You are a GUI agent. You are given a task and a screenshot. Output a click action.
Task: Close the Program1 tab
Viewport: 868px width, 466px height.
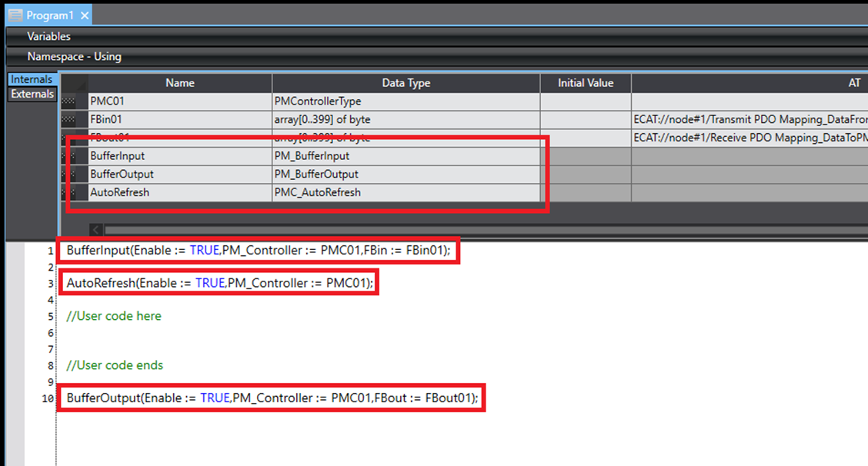coord(85,15)
